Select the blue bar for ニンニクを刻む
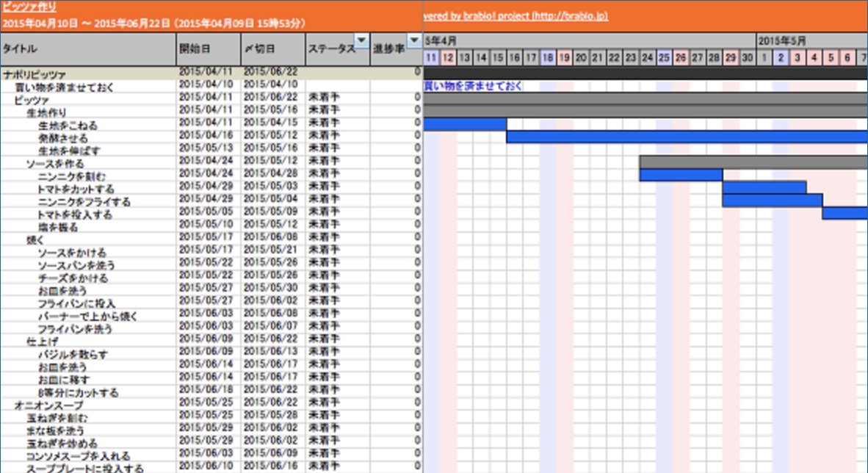 point(681,175)
